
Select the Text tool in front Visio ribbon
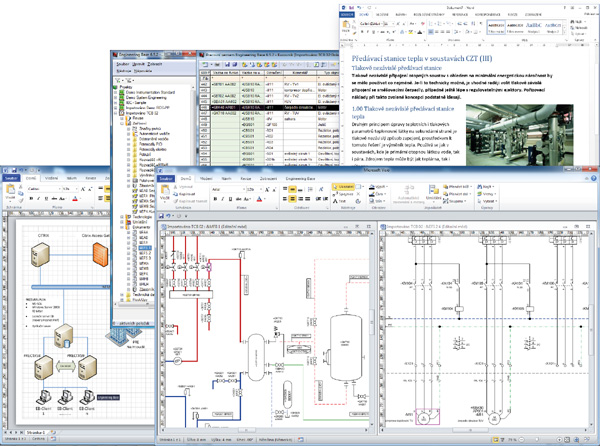click(340, 201)
